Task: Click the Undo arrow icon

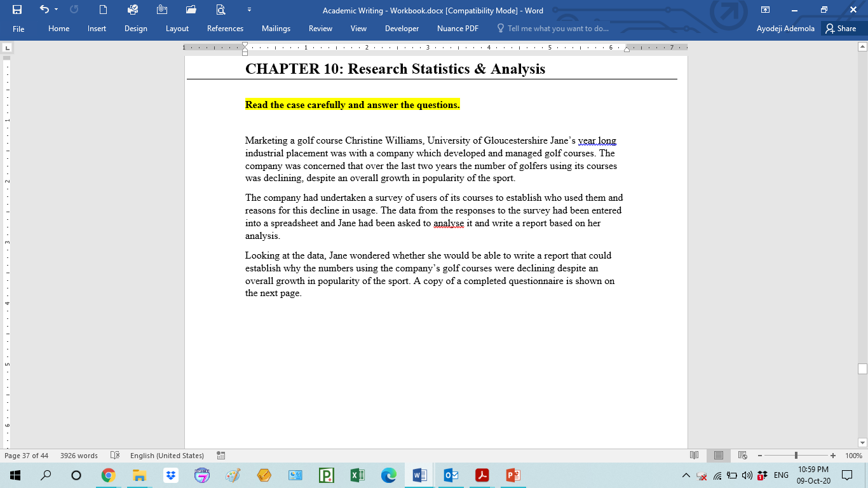Action: (43, 10)
